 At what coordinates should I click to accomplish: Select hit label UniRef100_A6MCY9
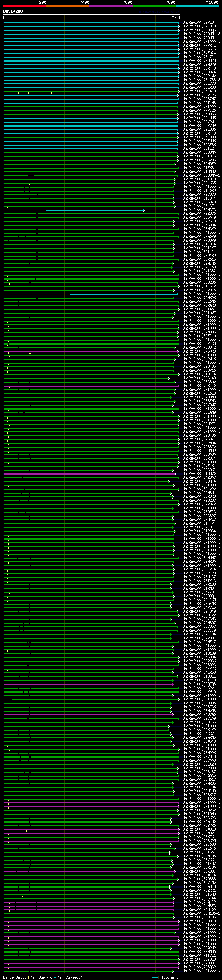tap(199, 229)
